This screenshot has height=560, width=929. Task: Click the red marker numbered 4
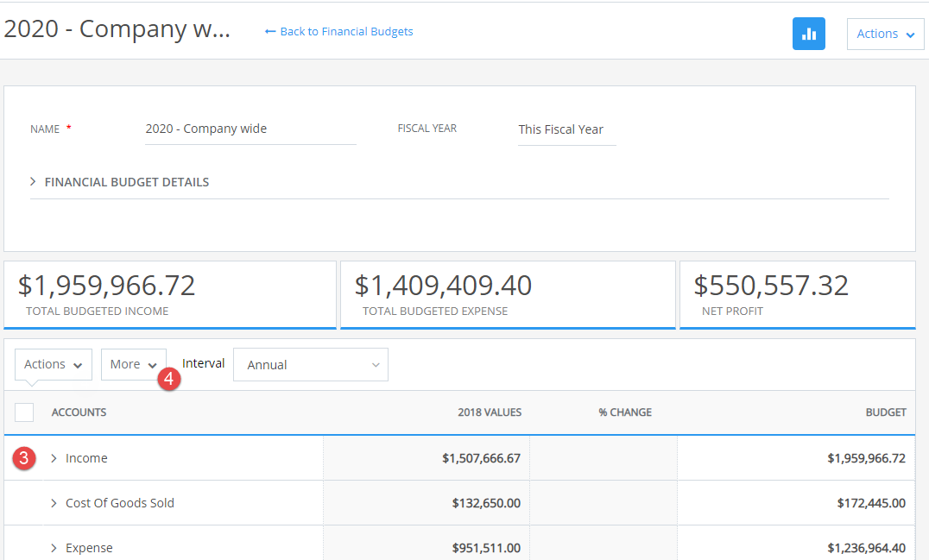coord(169,379)
